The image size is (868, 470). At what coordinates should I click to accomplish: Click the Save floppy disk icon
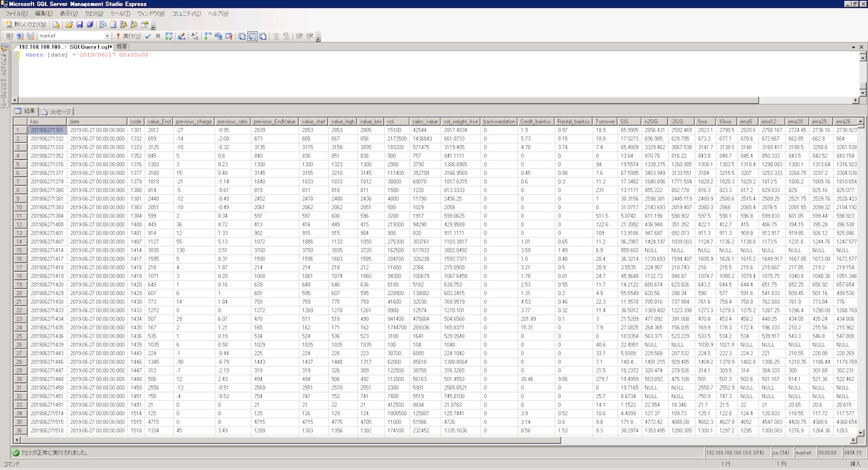[x=80, y=24]
